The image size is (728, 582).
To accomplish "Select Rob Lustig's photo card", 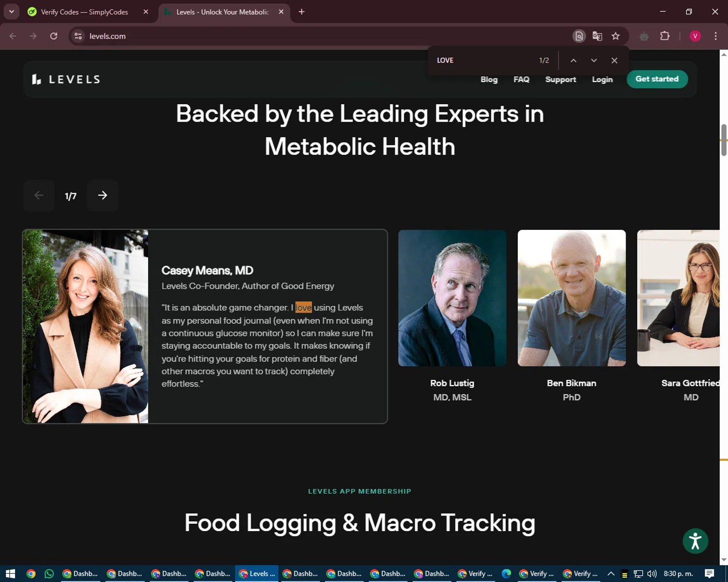I will [452, 298].
